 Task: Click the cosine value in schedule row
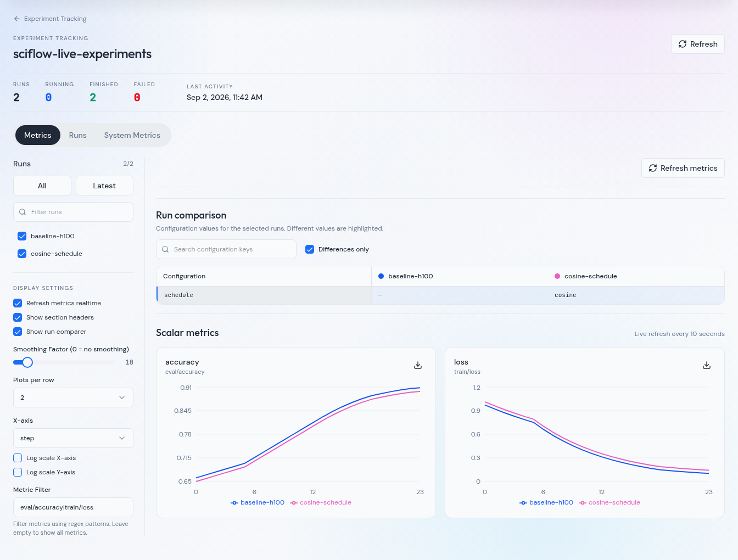[x=566, y=295]
